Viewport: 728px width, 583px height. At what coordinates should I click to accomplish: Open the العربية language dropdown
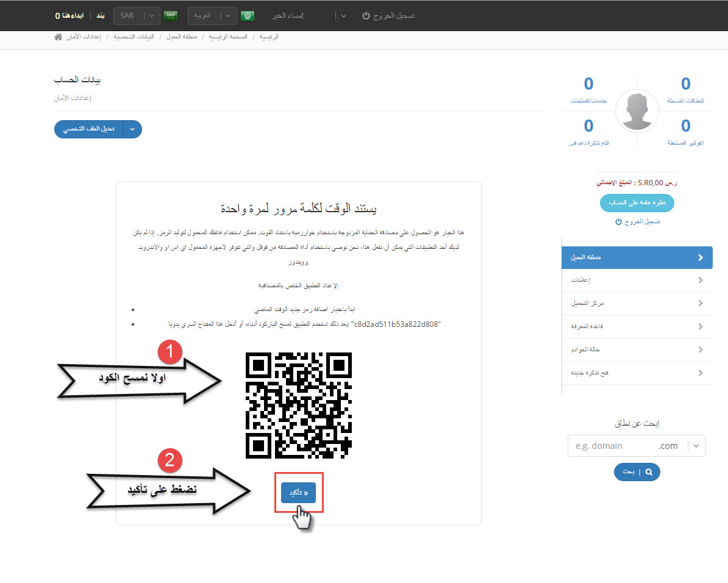[212, 16]
